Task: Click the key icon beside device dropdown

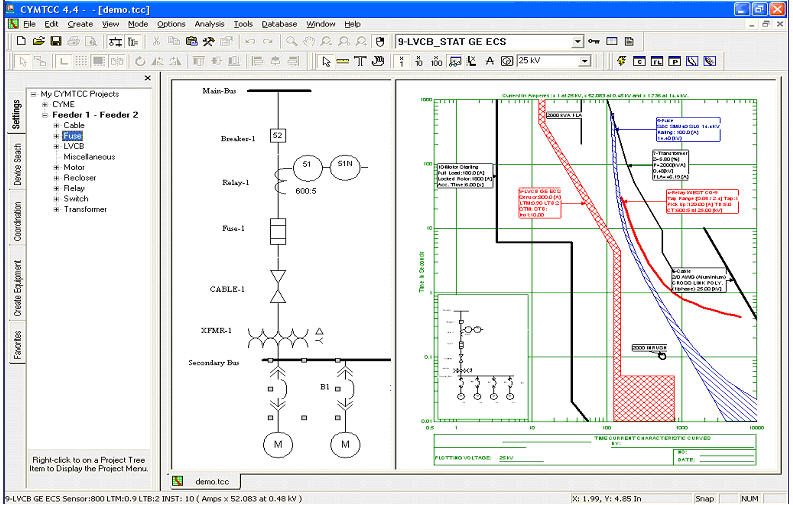Action: pyautogui.click(x=594, y=41)
